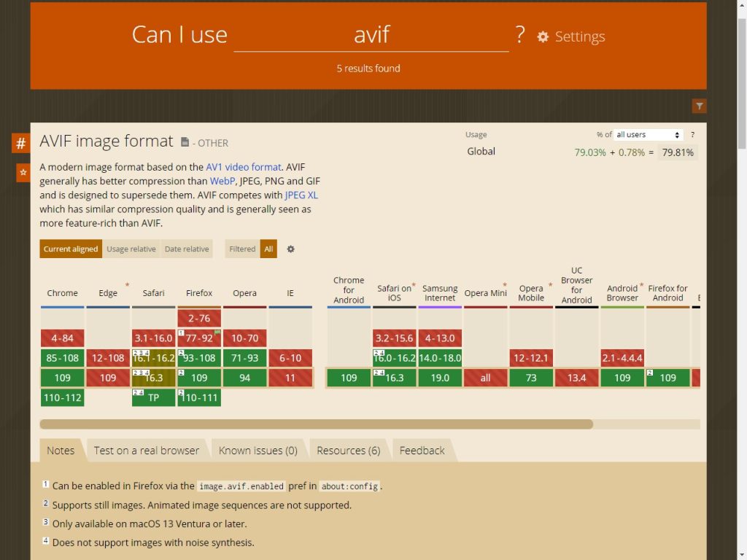This screenshot has width=747, height=560.
Task: Click the Safari column header
Action: (153, 293)
